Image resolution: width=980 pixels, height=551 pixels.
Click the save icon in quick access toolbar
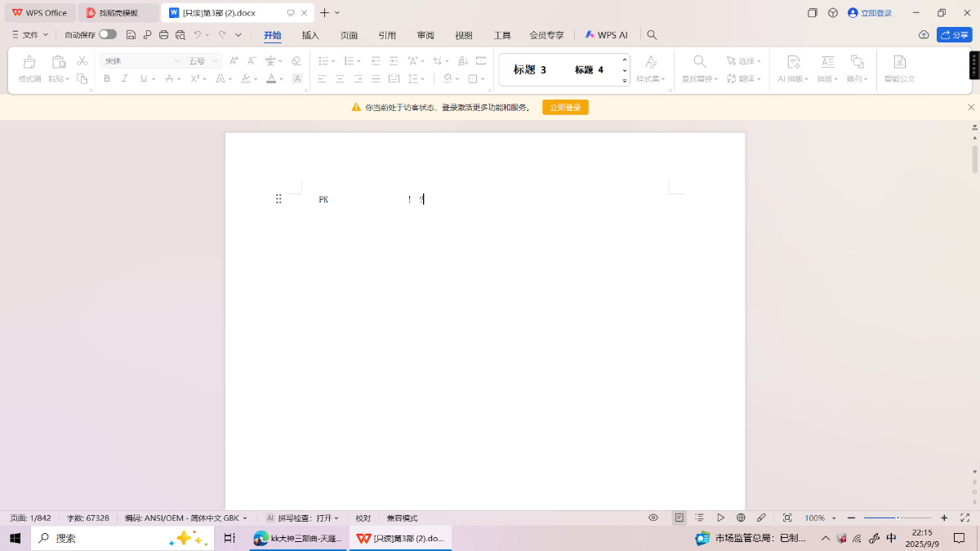(x=131, y=35)
